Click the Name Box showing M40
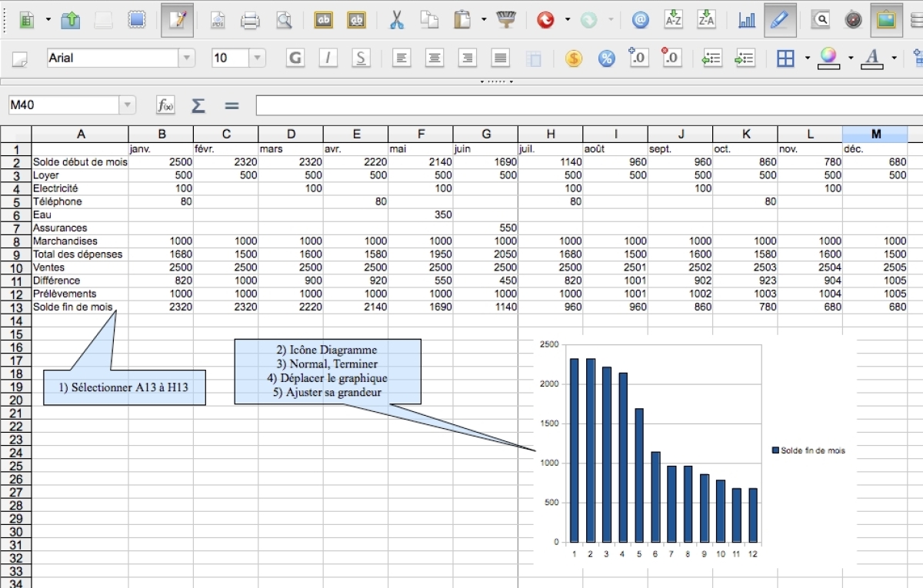923x588 pixels. pyautogui.click(x=64, y=105)
